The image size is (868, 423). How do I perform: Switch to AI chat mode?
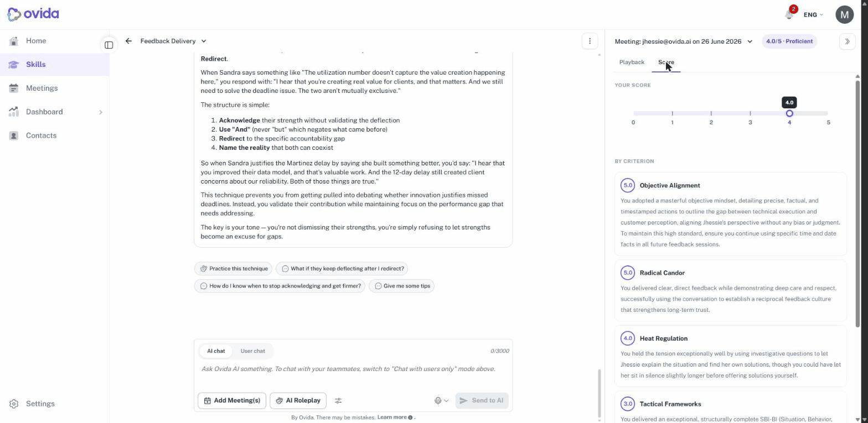pos(216,351)
